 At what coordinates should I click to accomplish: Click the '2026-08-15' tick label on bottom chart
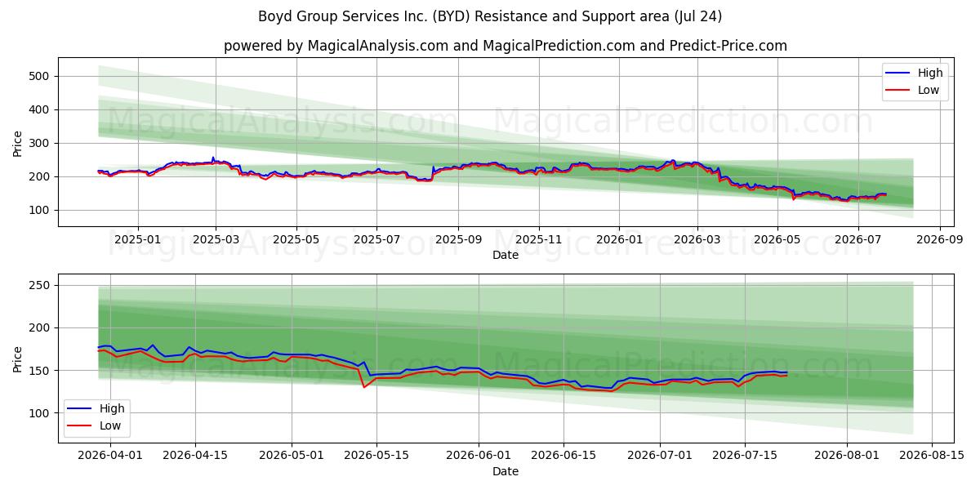tap(932, 457)
